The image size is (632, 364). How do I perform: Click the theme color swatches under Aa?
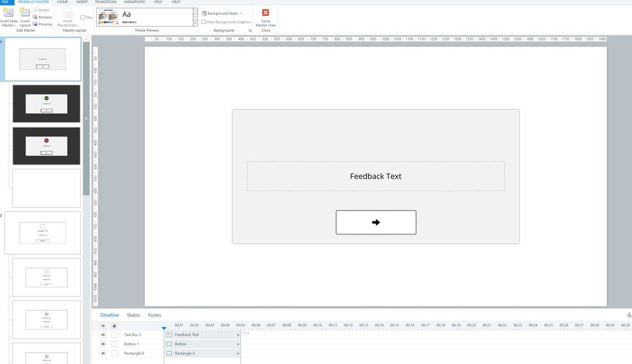pyautogui.click(x=130, y=22)
